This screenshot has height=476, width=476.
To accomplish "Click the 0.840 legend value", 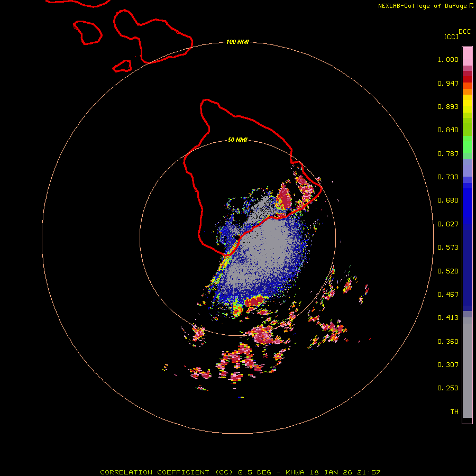I will (448, 130).
